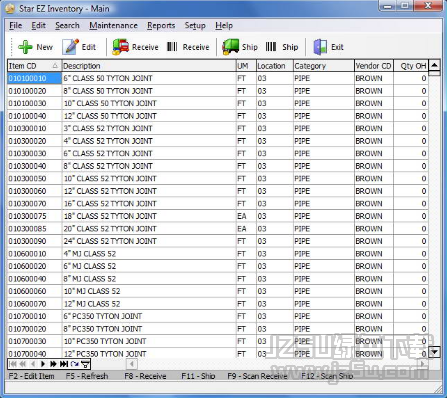This screenshot has width=447, height=398.
Task: Click the Vendor CD column header
Action: (374, 66)
